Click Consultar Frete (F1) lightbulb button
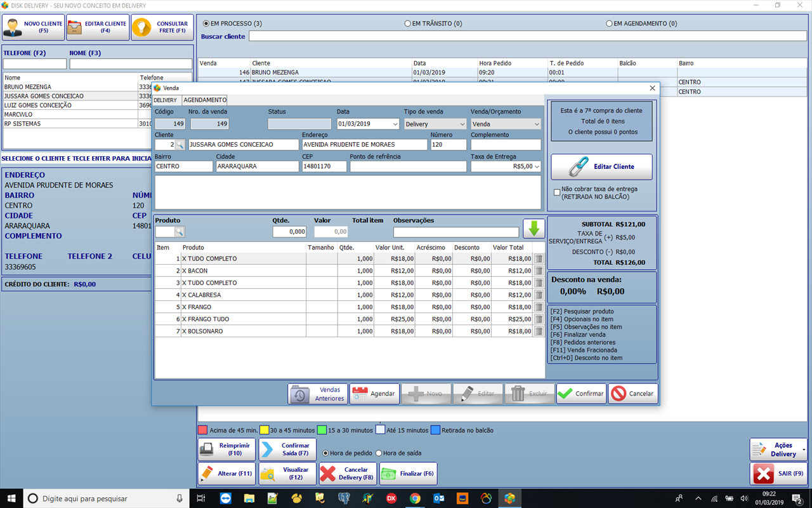The image size is (812, 508). pos(162,27)
